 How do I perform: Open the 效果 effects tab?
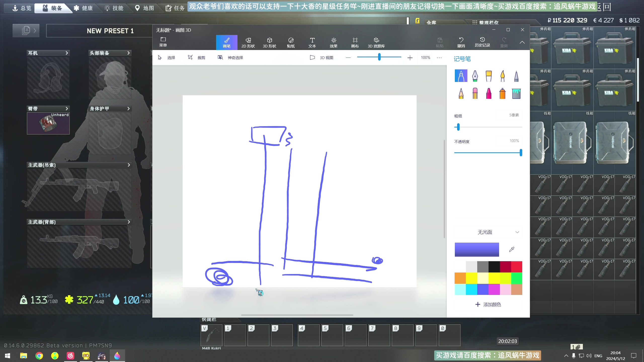(x=334, y=42)
